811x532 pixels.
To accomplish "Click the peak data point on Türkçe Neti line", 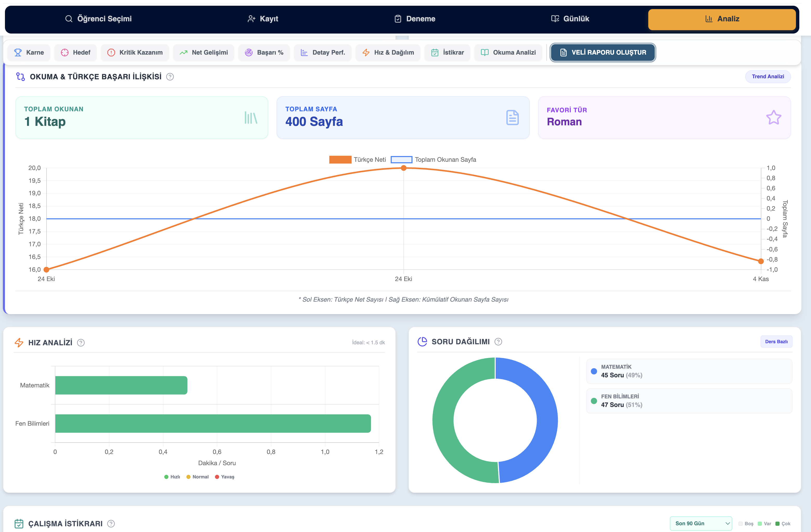I will [x=403, y=168].
